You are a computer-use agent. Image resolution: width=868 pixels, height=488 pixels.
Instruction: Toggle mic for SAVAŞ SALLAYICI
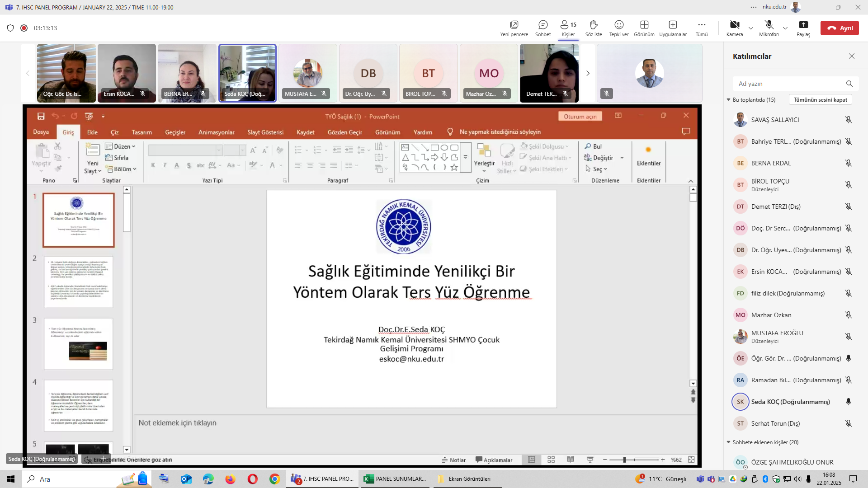pos(849,120)
